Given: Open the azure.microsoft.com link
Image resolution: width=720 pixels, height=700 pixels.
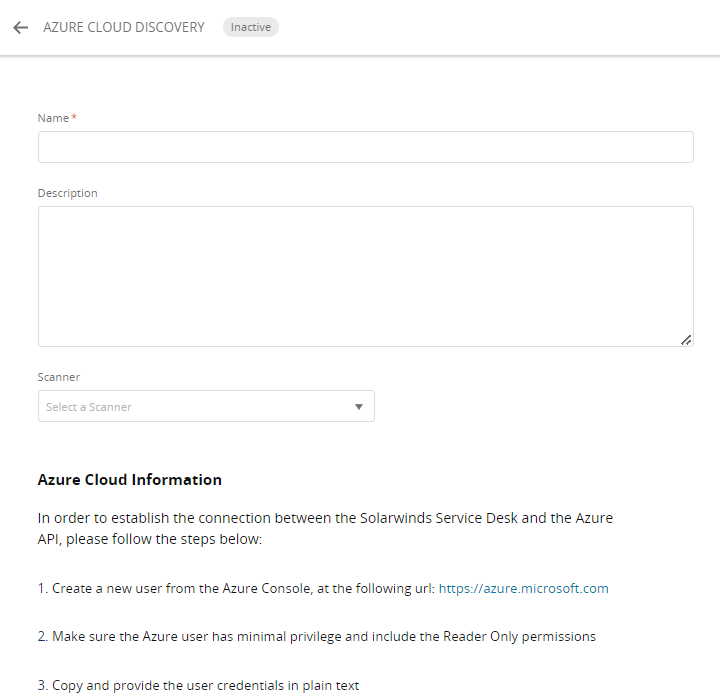Looking at the screenshot, I should 523,588.
